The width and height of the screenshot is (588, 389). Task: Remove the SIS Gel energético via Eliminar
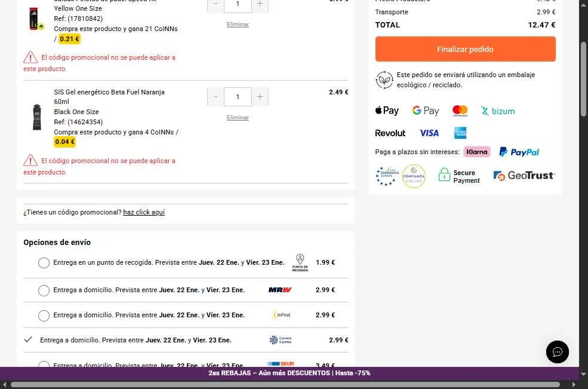(x=238, y=118)
